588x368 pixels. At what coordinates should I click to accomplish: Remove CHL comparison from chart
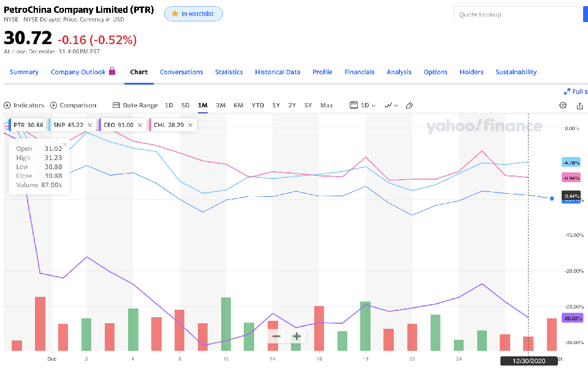[x=190, y=125]
